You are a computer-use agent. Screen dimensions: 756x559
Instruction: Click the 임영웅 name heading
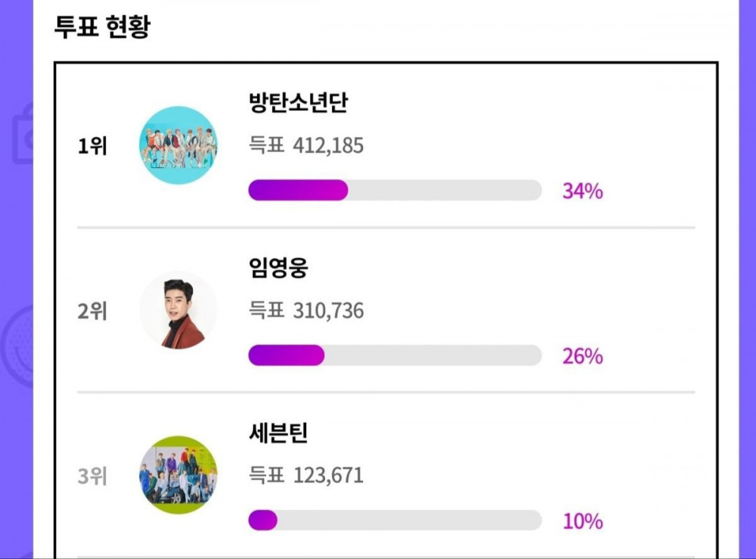click(278, 268)
